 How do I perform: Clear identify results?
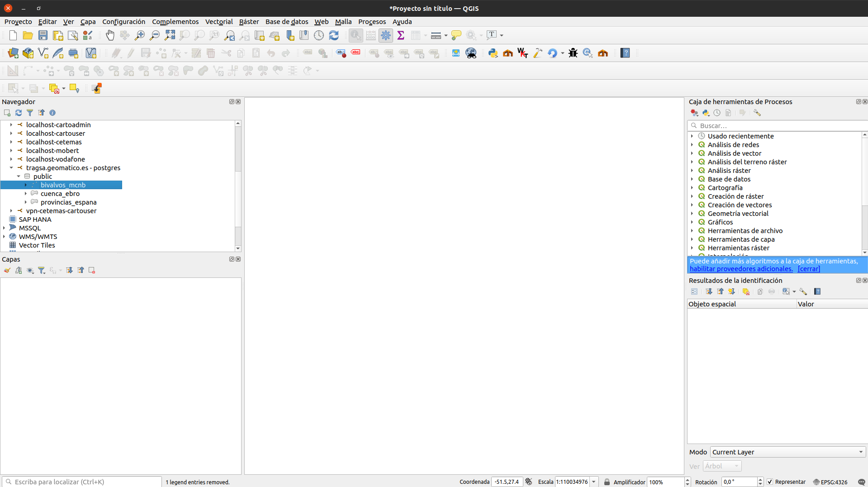tap(746, 291)
